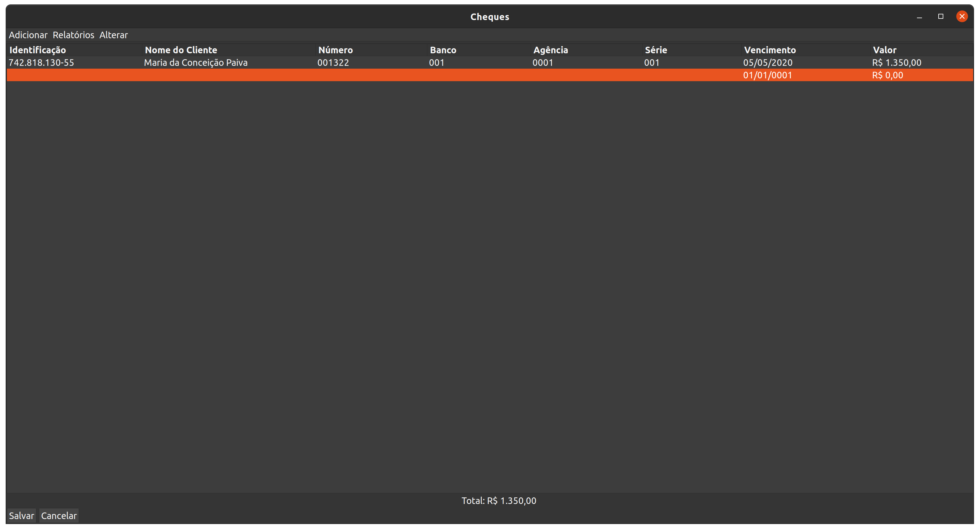Click the Salvar button

coord(22,516)
